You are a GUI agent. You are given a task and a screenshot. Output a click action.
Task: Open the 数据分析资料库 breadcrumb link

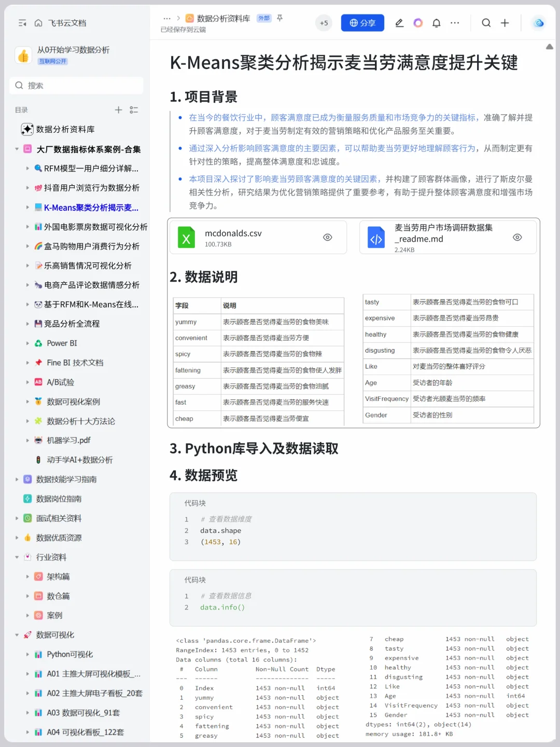(x=223, y=18)
